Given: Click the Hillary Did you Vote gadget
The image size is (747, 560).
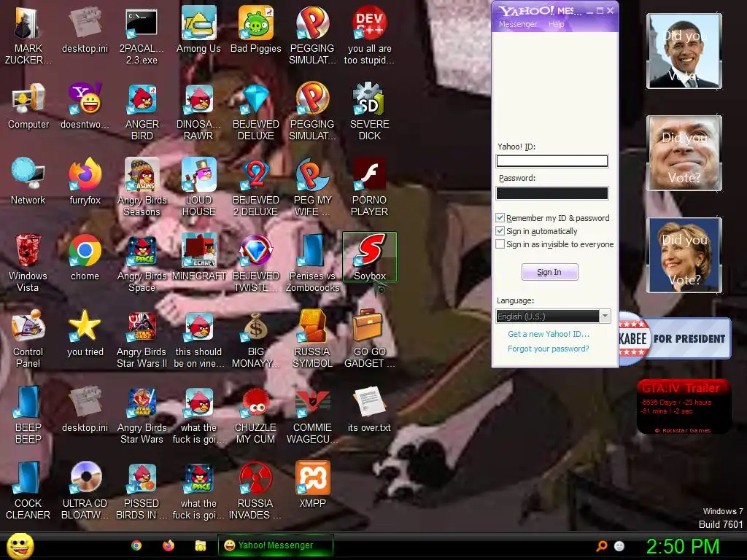Looking at the screenshot, I should (684, 254).
